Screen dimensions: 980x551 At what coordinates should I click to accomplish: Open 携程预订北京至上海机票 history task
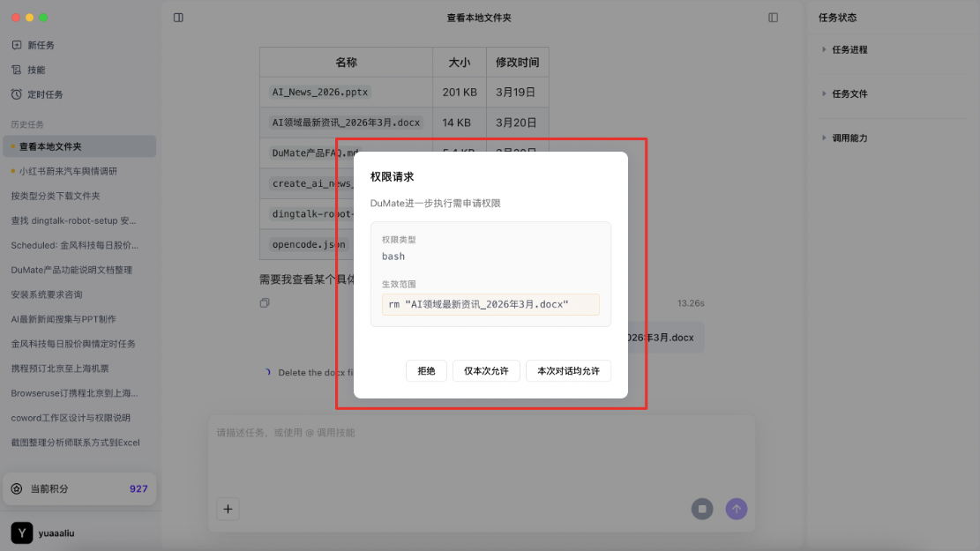60,369
